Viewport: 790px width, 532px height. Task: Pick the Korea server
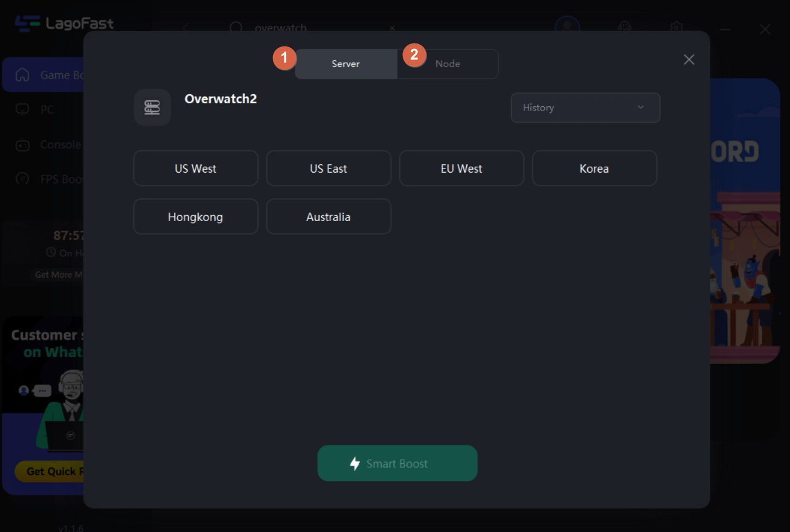pos(594,168)
